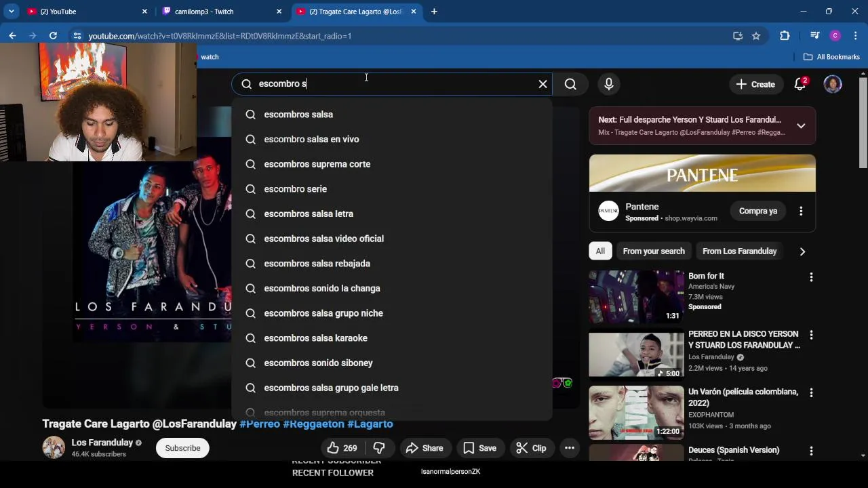Open Perreo en la Disco video thumbnail
The width and height of the screenshot is (868, 488).
coord(636,354)
